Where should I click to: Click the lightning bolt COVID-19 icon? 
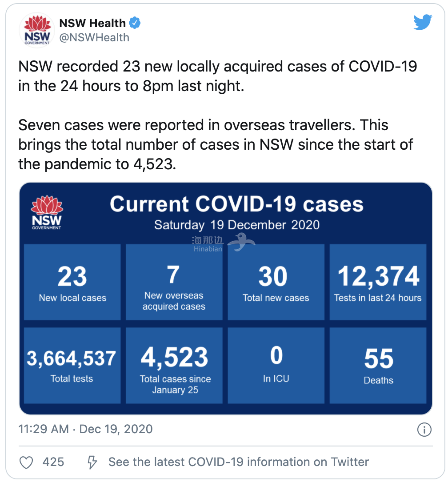click(x=92, y=462)
